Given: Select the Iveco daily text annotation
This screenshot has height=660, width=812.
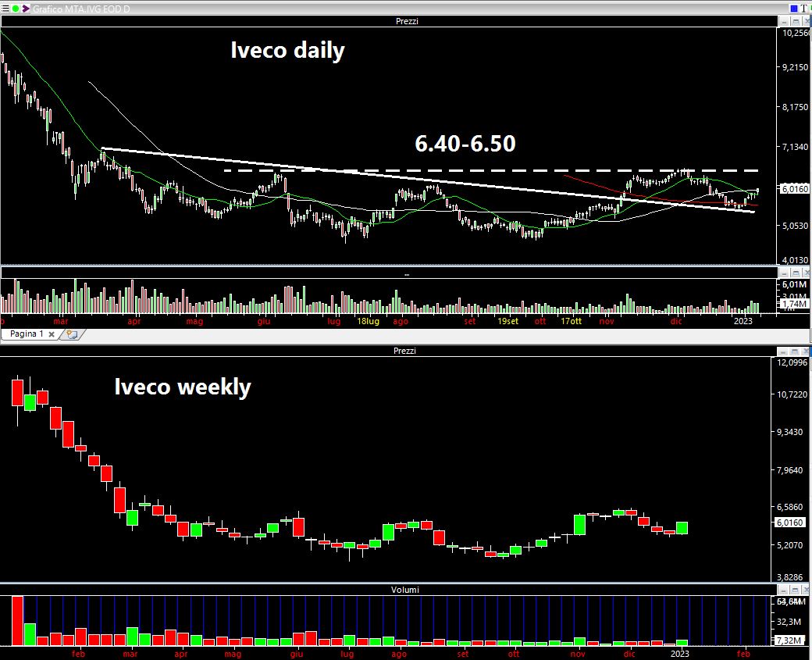Looking at the screenshot, I should click(x=287, y=50).
